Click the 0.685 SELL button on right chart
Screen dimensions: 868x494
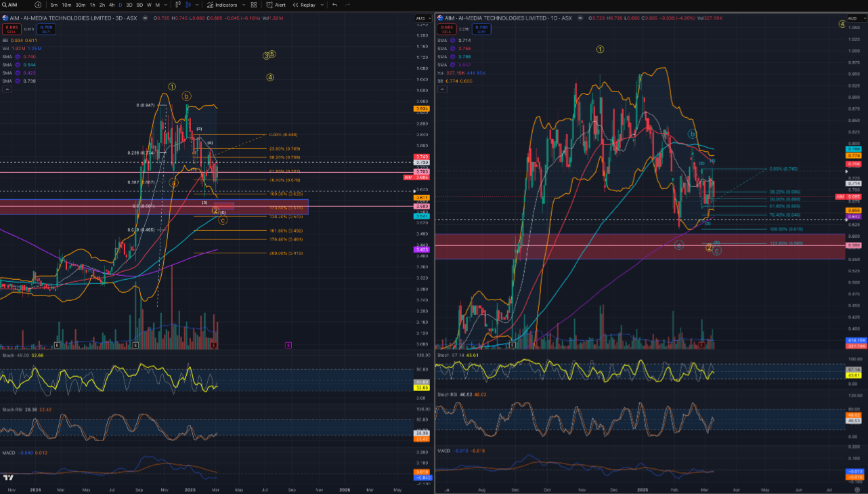tap(446, 28)
